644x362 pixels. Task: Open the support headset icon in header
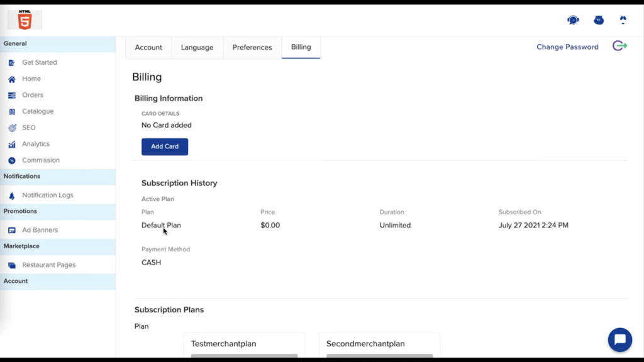573,19
